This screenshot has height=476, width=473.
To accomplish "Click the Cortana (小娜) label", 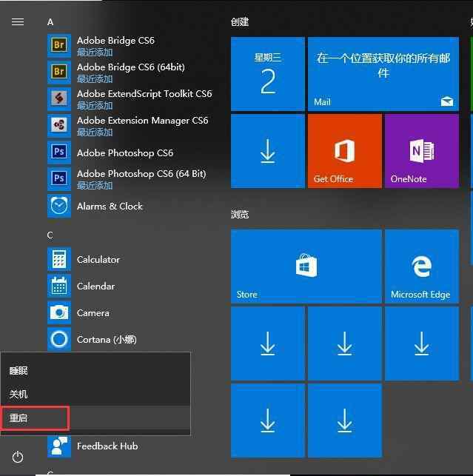I will click(107, 339).
